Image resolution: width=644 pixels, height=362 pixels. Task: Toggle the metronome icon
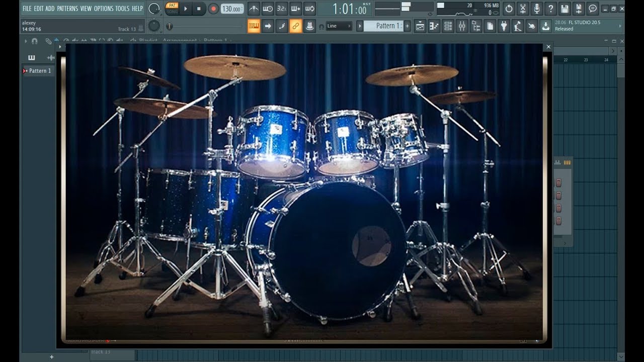click(254, 9)
